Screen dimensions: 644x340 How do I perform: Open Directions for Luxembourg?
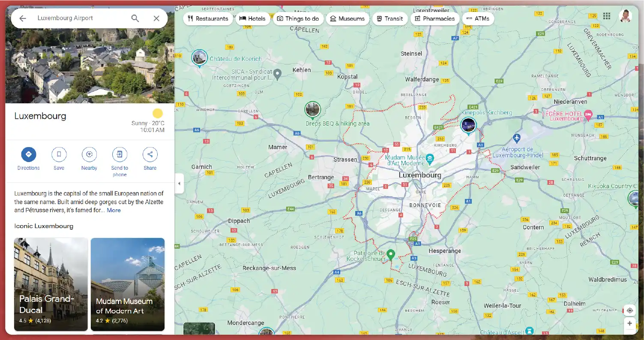point(29,159)
